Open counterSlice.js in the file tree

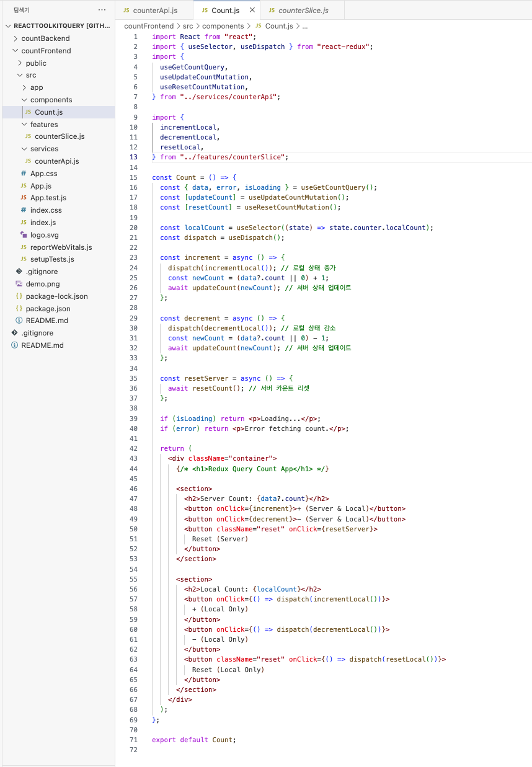click(x=58, y=136)
